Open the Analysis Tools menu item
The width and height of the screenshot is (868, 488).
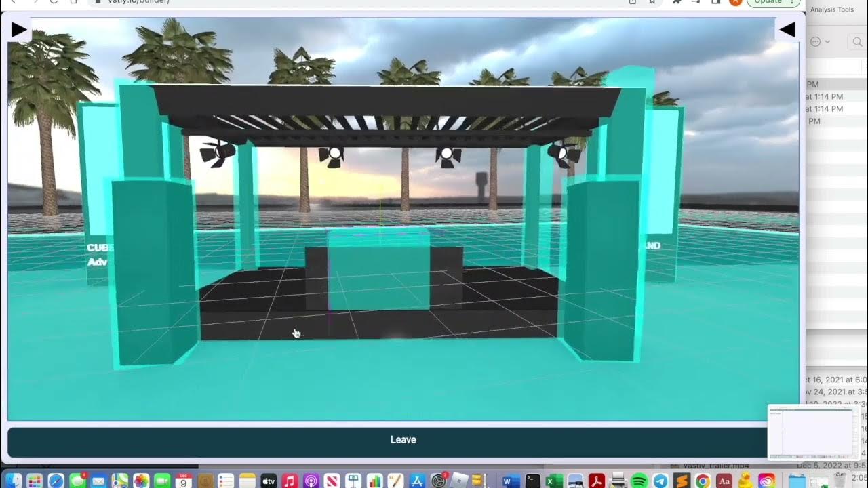point(832,9)
